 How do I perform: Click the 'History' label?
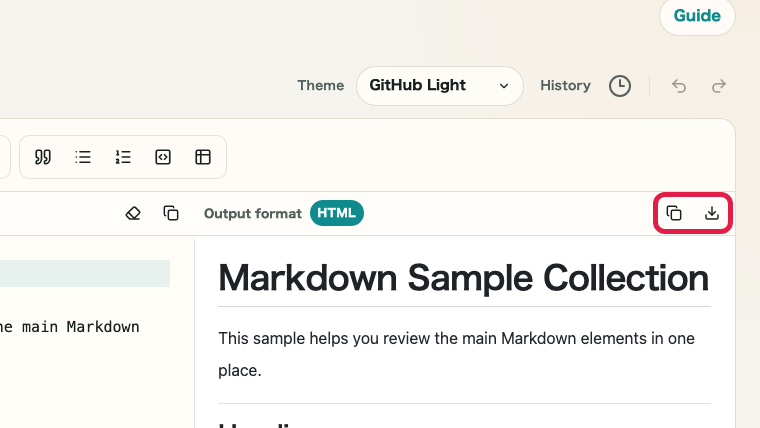click(x=565, y=86)
